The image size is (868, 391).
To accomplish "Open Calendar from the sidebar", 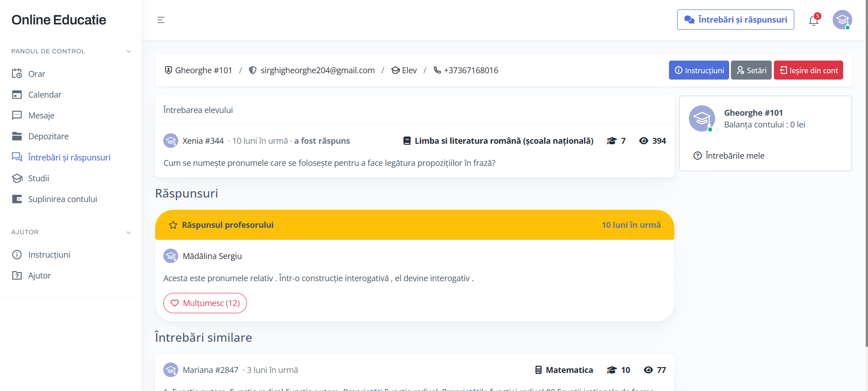I will coord(44,94).
